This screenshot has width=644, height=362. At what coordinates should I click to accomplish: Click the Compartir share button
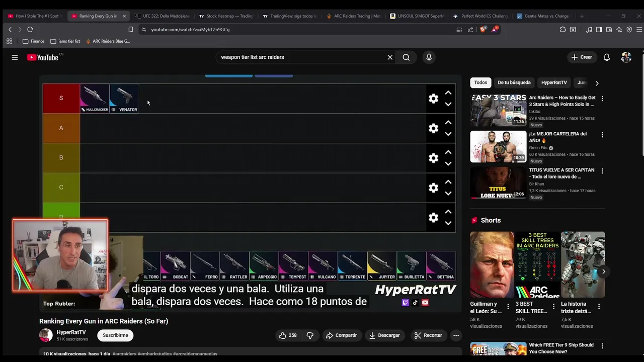(342, 335)
